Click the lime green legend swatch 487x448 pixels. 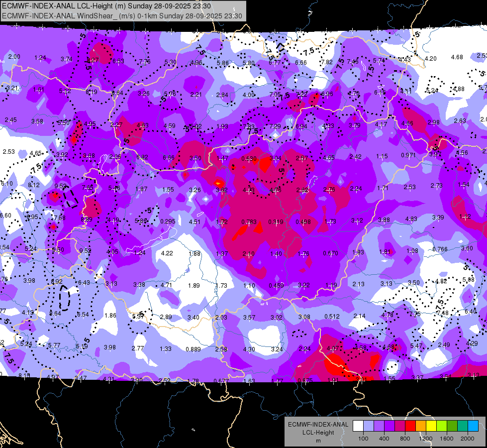[441, 426]
